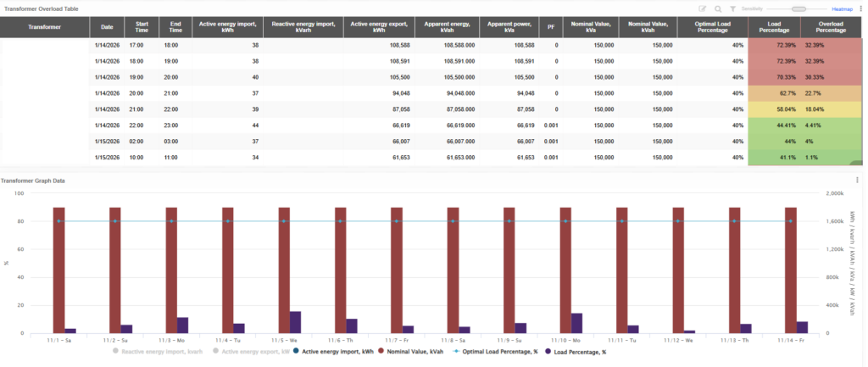Open the Transformer Graph Data kebab menu
Image resolution: width=868 pixels, height=367 pixels.
click(x=857, y=180)
